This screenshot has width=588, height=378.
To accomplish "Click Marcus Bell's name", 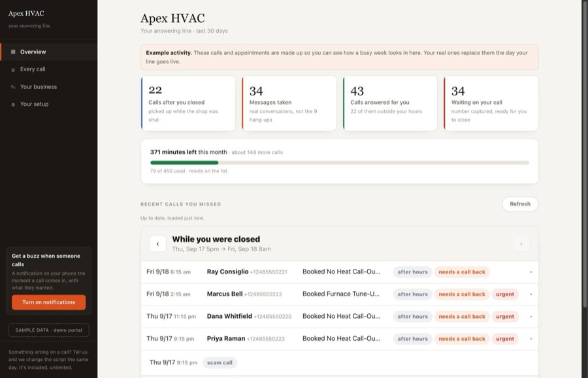I will pyautogui.click(x=225, y=294).
